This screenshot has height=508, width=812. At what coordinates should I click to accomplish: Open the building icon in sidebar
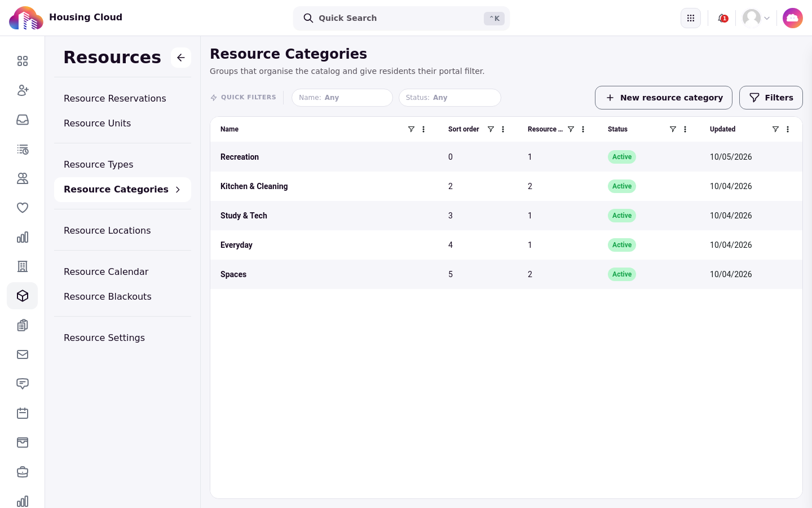tap(23, 266)
